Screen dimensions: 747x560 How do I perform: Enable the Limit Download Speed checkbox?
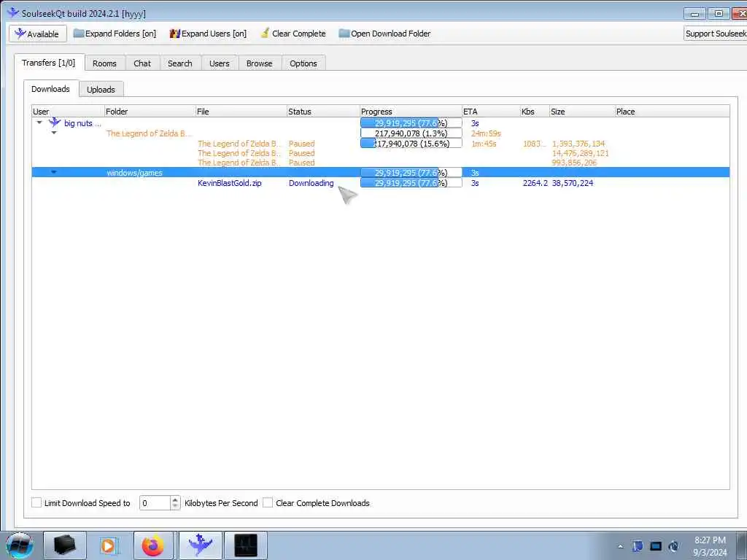[x=36, y=502]
